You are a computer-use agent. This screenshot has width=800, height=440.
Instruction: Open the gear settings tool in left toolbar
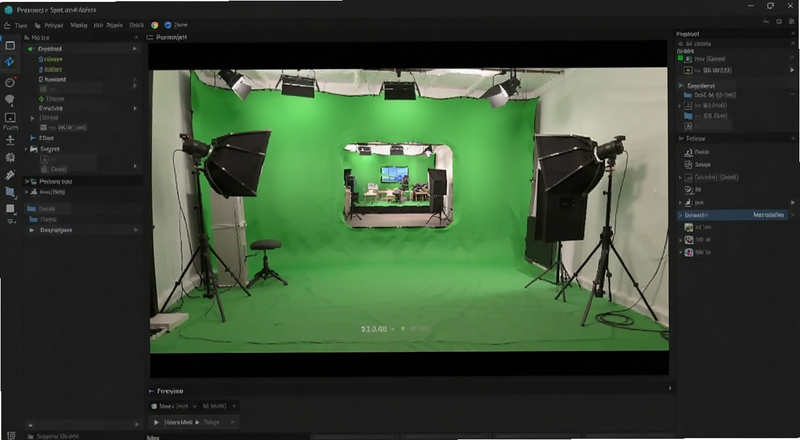pos(10,158)
